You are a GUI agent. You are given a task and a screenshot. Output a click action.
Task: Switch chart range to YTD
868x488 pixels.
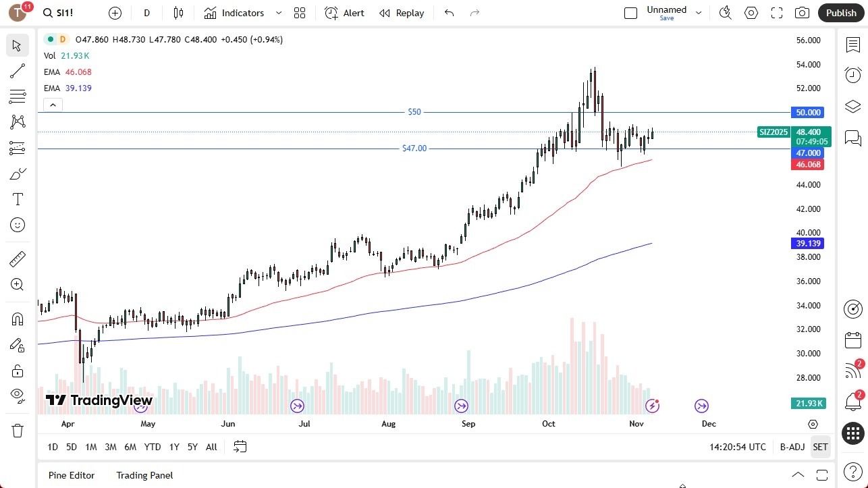[x=152, y=446]
